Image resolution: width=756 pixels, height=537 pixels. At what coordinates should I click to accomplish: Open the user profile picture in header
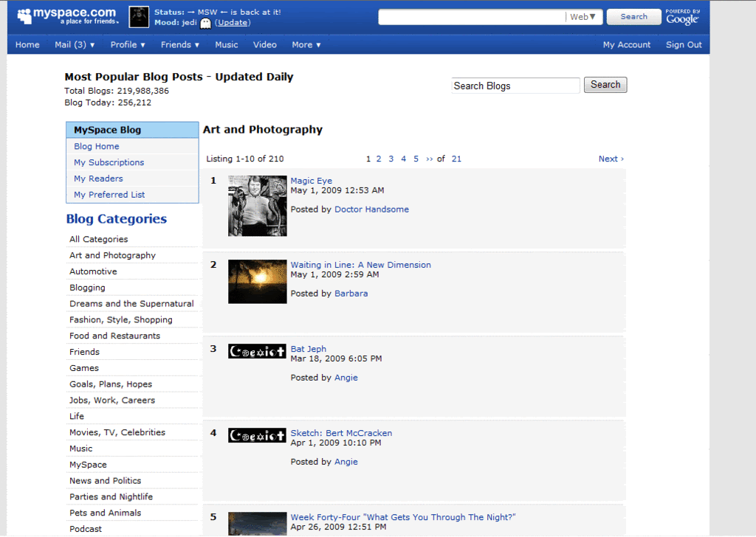tap(139, 18)
